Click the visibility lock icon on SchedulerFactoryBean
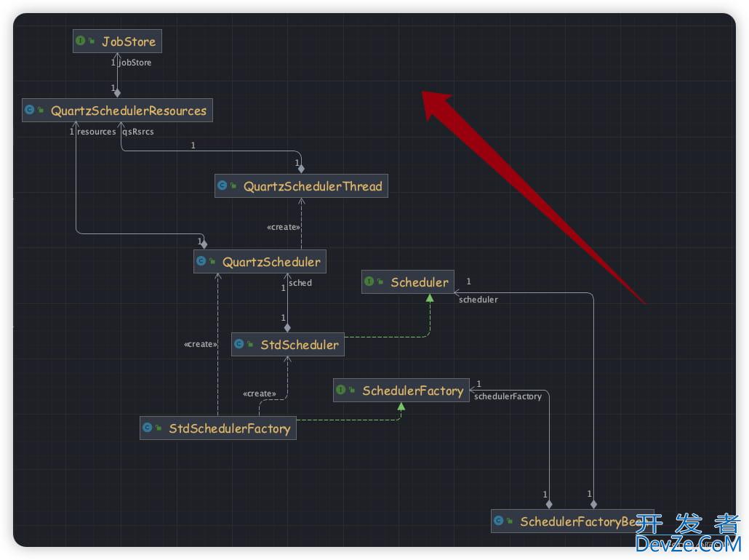Image resolution: width=749 pixels, height=560 pixels. (510, 521)
